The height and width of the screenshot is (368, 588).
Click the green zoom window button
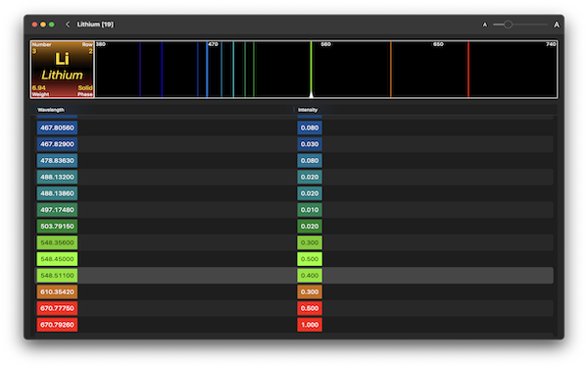pos(52,25)
